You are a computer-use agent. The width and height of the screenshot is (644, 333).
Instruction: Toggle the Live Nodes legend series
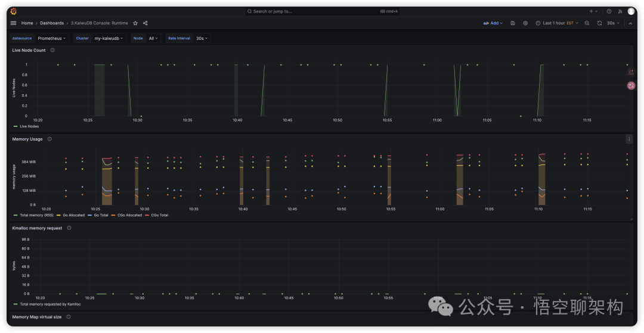29,126
